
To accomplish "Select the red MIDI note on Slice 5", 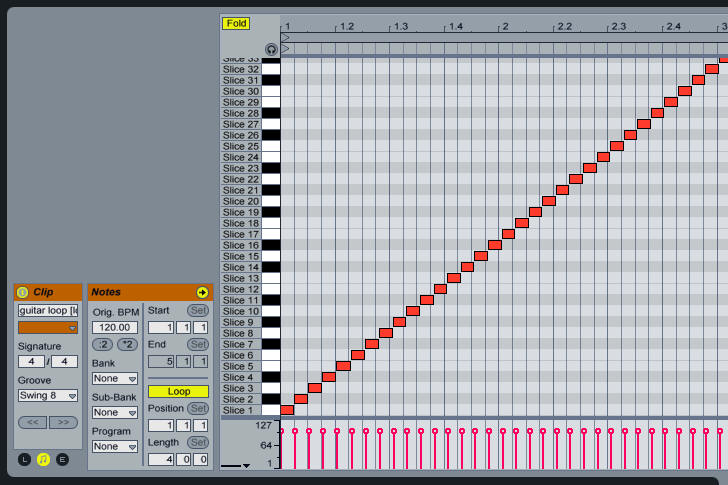I will (x=343, y=366).
